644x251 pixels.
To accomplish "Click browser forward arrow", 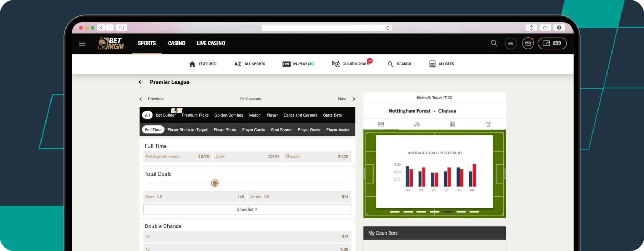I will [110, 28].
